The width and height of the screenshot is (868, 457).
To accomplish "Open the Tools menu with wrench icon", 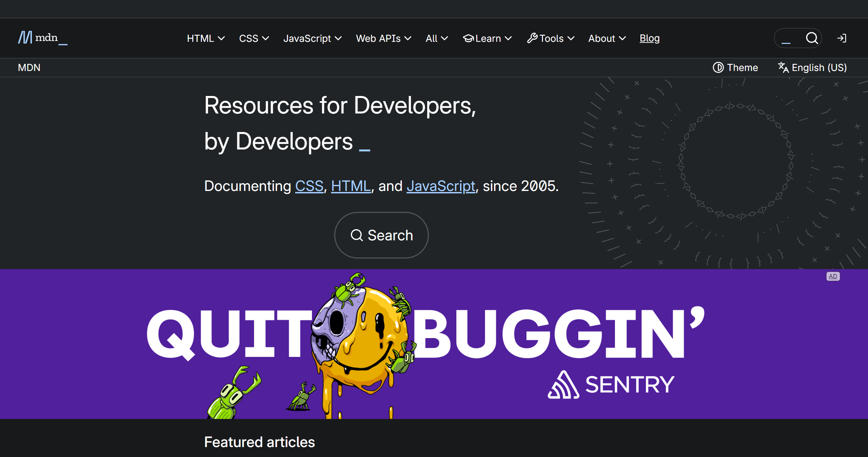I will pyautogui.click(x=551, y=38).
